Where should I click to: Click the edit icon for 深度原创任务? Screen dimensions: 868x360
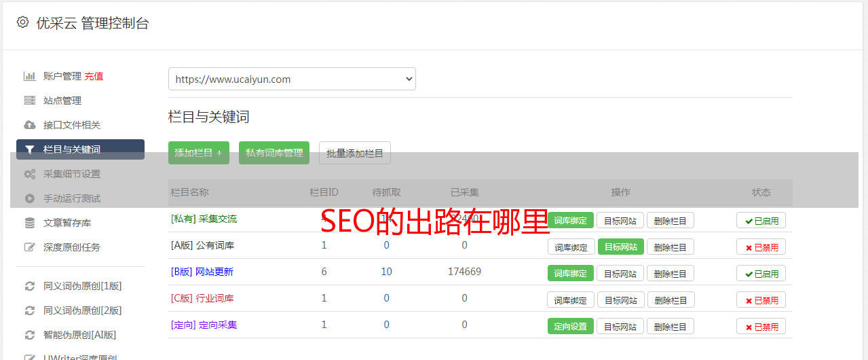(x=29, y=247)
